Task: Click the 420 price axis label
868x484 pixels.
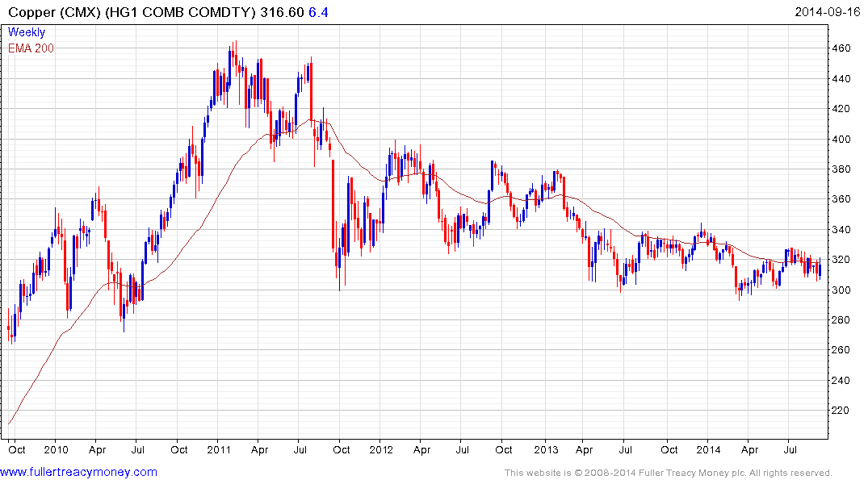Action: point(841,108)
